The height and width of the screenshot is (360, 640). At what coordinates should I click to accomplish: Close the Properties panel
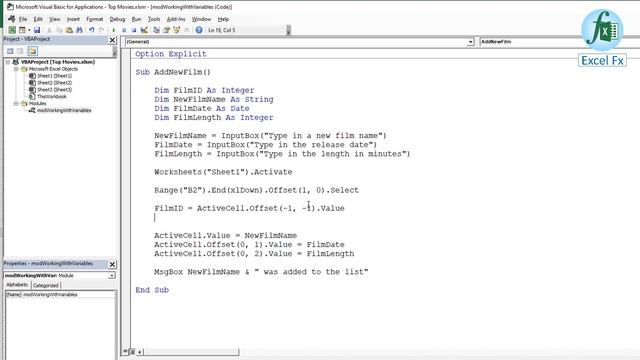coord(112,264)
